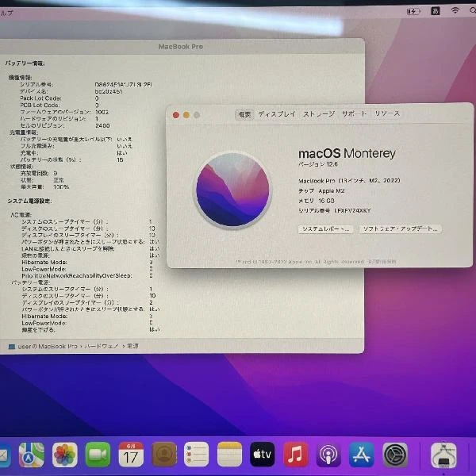Image resolution: width=476 pixels, height=476 pixels.
Task: Click the Pack Lot Code row
Action: click(59, 98)
